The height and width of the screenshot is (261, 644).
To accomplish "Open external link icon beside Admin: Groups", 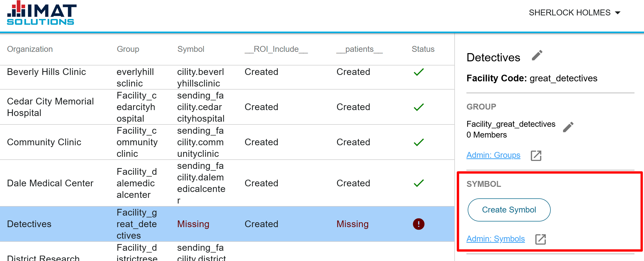I will pyautogui.click(x=536, y=156).
